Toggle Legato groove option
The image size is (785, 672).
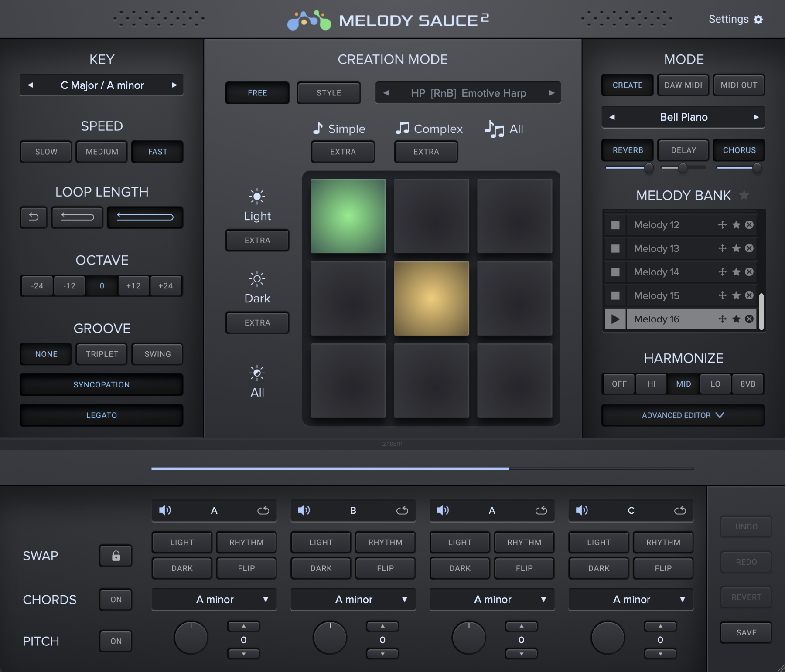point(102,415)
